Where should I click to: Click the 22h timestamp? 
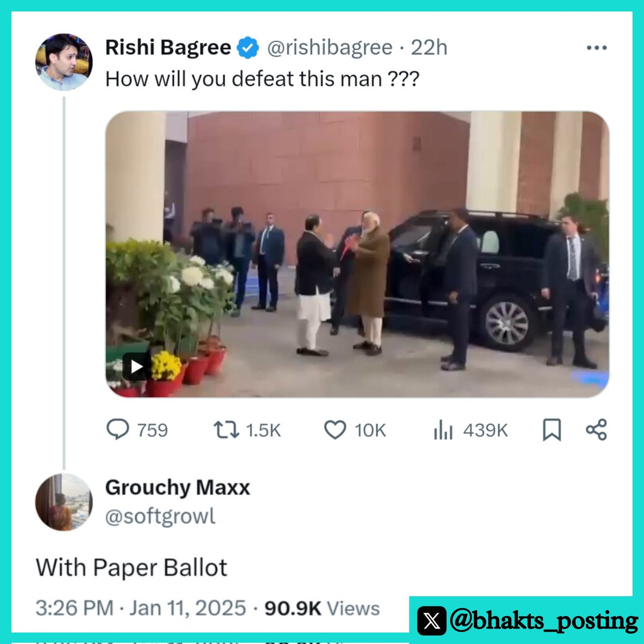click(429, 48)
